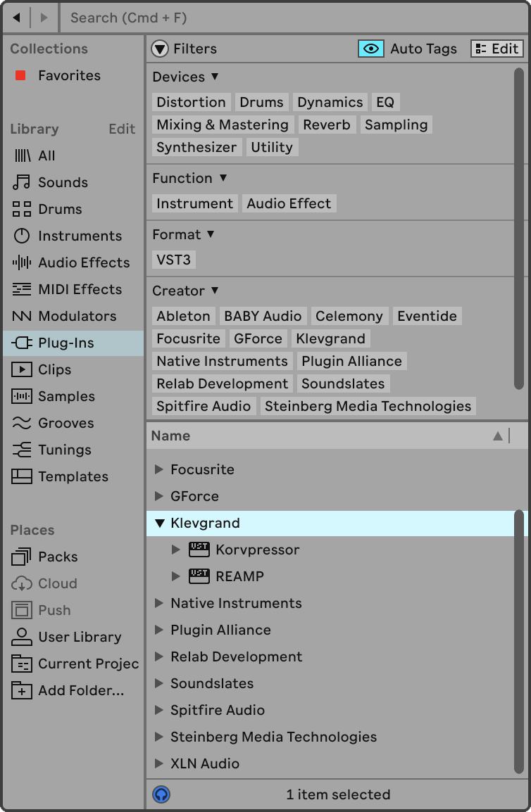Click the Samples icon
The image size is (531, 812).
[x=22, y=397]
